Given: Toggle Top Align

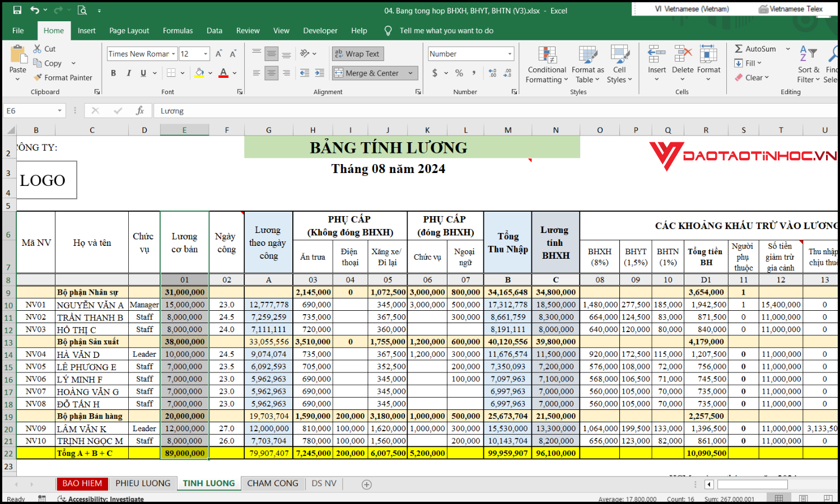Looking at the screenshot, I should point(256,54).
